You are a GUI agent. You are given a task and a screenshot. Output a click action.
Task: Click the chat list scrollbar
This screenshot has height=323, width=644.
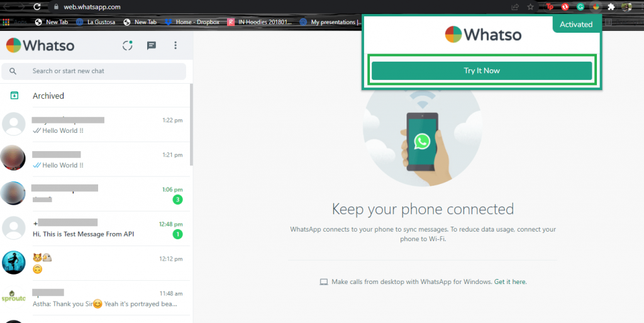point(191,125)
